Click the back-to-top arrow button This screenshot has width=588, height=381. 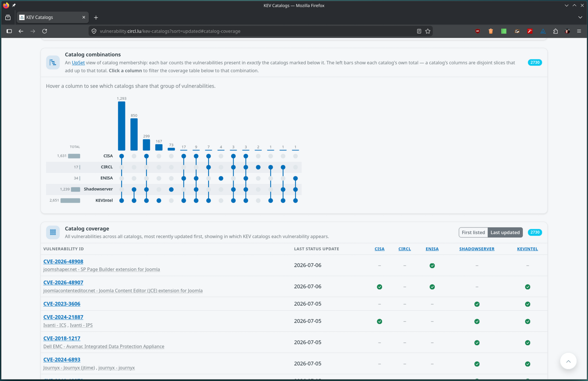(568, 361)
